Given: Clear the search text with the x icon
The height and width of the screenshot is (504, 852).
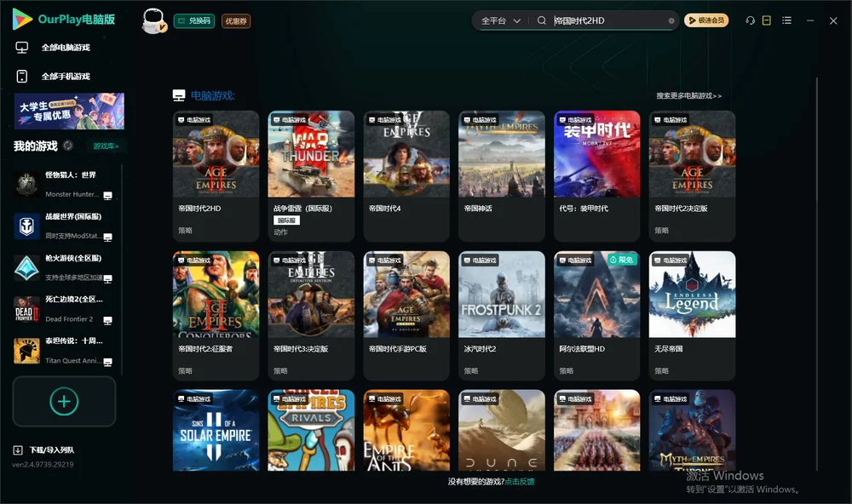Looking at the screenshot, I should click(671, 20).
